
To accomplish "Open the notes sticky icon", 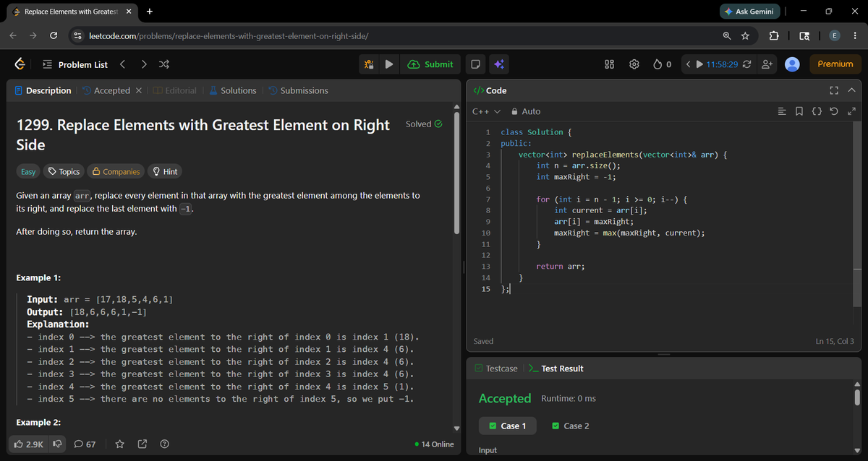I will coord(476,64).
